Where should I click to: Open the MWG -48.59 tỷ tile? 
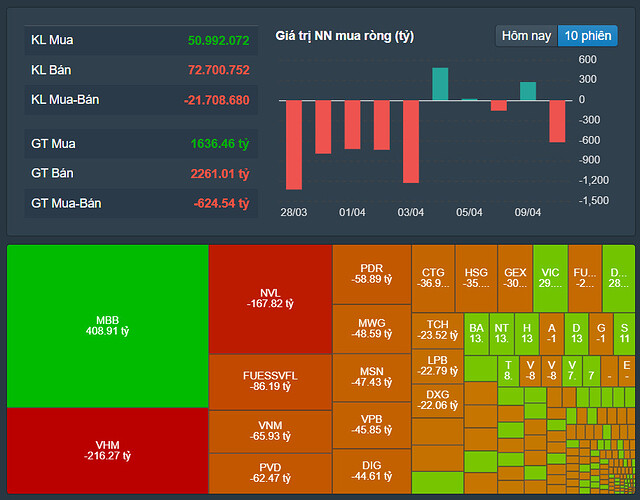[371, 329]
